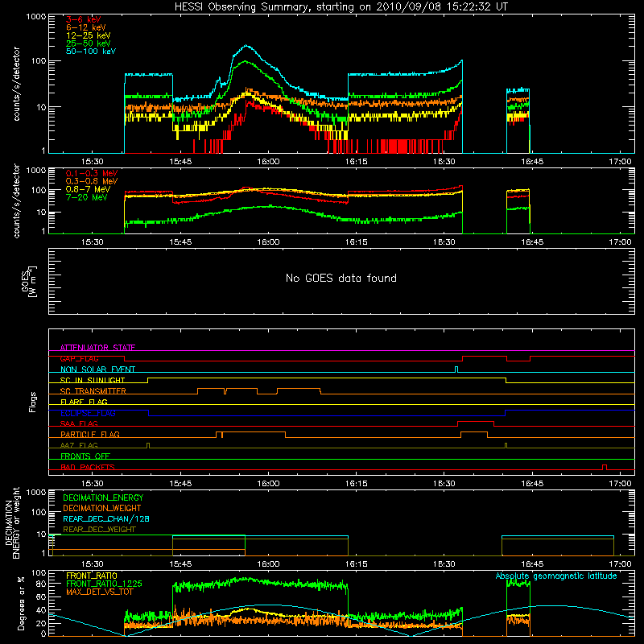Click counts/s/detector axis label of MeV panel
Viewport: 644px width, 644px height.
click(x=16, y=200)
